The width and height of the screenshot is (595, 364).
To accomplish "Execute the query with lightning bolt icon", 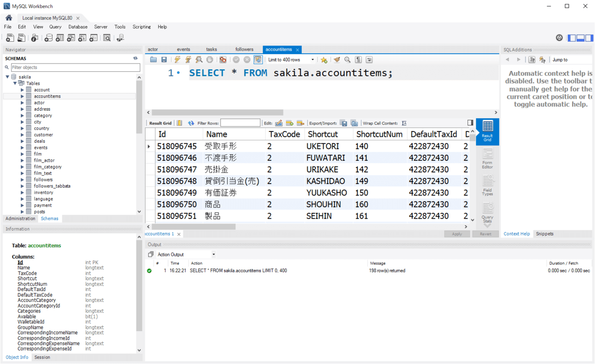I will [178, 60].
